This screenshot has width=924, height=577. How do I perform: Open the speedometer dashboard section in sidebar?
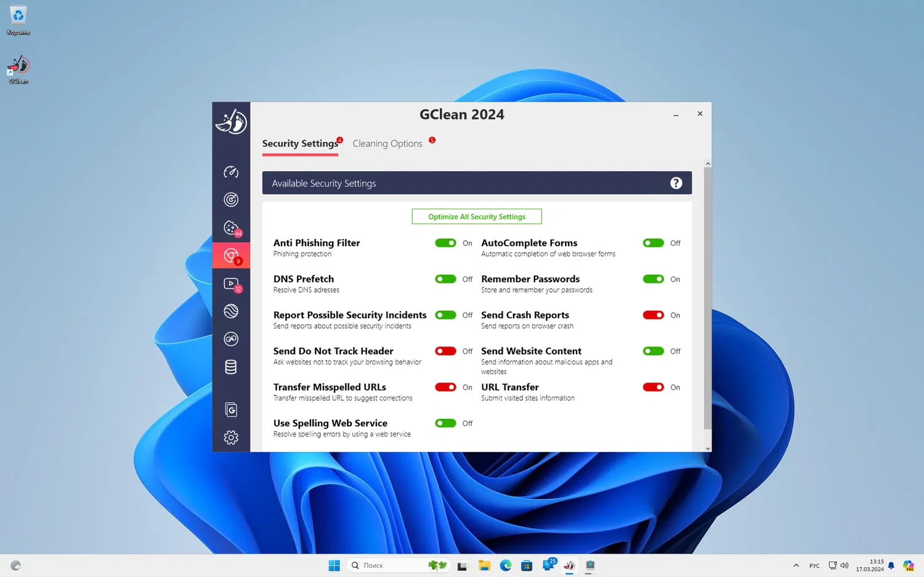click(231, 172)
